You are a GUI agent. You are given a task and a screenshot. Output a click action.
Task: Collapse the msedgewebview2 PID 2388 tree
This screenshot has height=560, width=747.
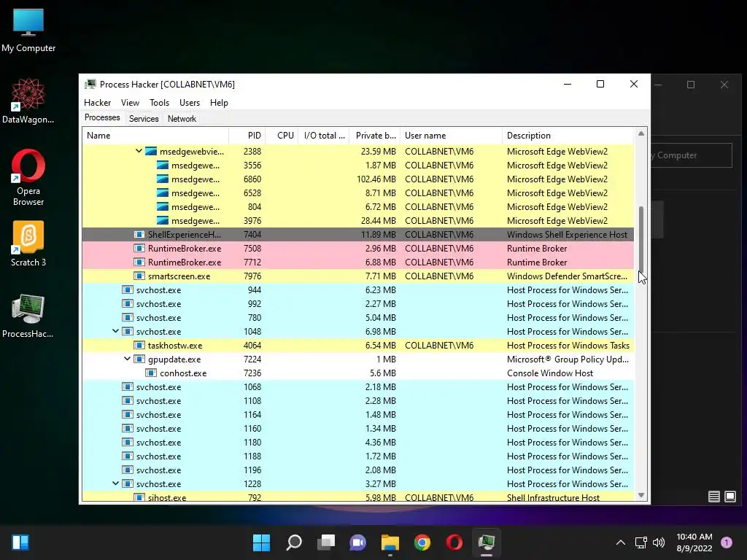coord(139,151)
